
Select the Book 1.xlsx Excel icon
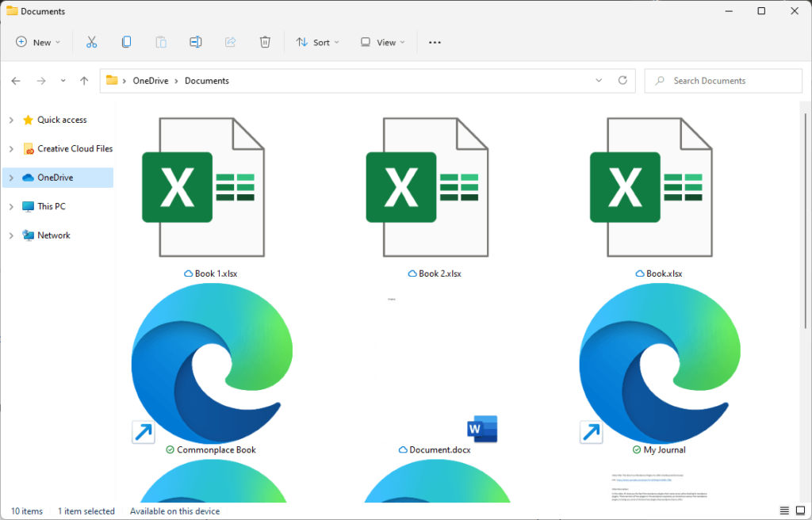coord(204,187)
